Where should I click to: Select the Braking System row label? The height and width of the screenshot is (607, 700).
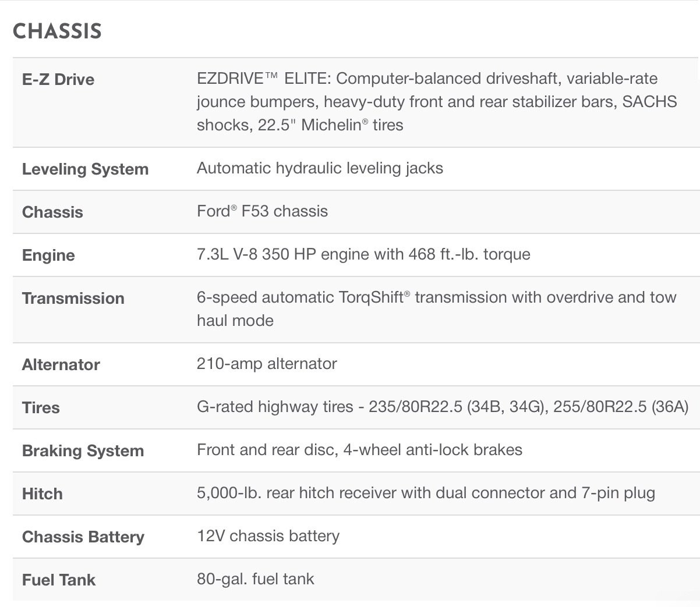(x=83, y=451)
